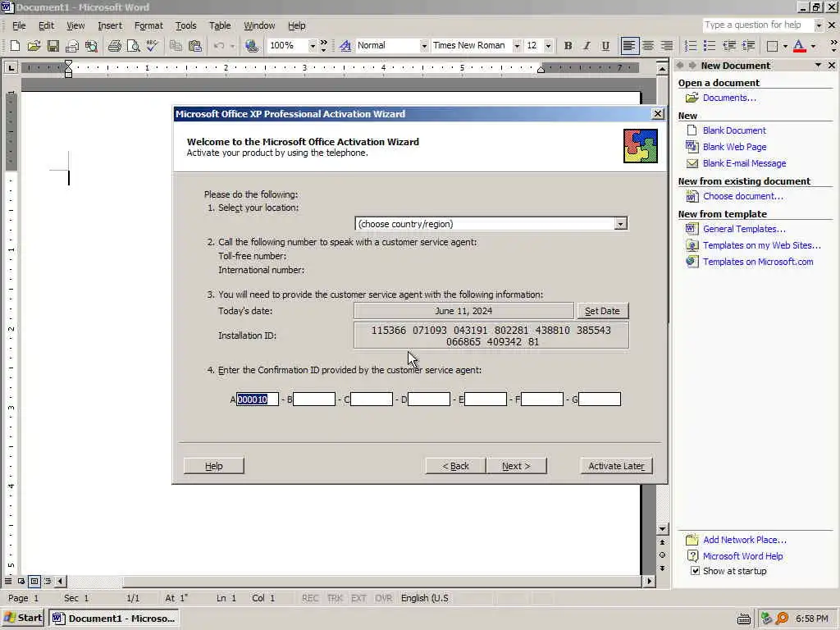Viewport: 840px width, 630px height.
Task: Click the Decrease Indent icon
Action: point(729,46)
